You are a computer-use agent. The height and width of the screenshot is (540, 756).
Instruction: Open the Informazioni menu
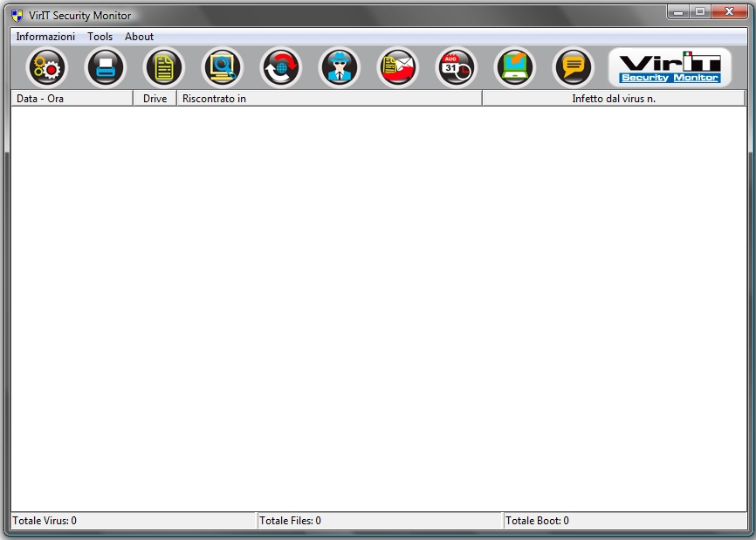click(45, 37)
